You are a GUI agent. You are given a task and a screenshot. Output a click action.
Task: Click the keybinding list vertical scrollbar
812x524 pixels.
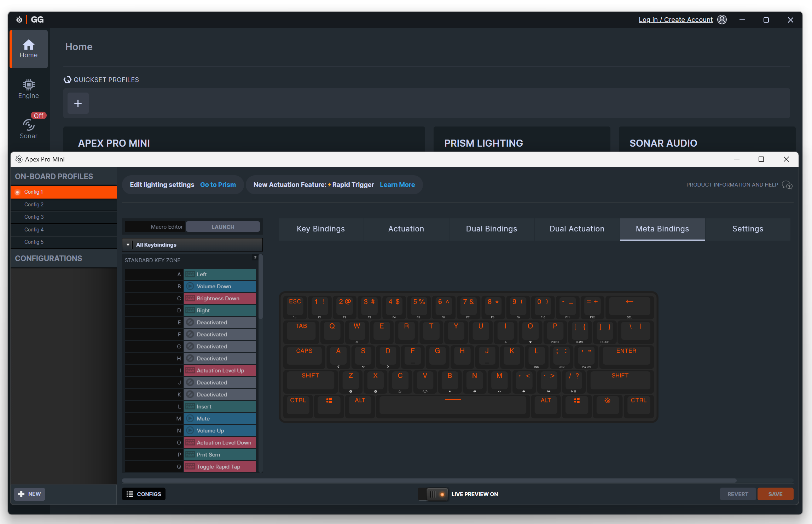tap(261, 287)
